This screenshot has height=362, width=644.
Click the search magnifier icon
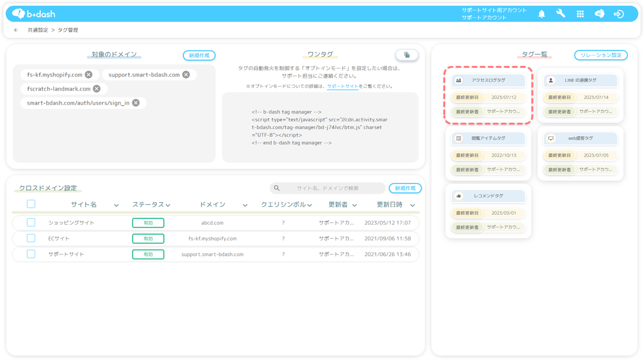coord(277,188)
